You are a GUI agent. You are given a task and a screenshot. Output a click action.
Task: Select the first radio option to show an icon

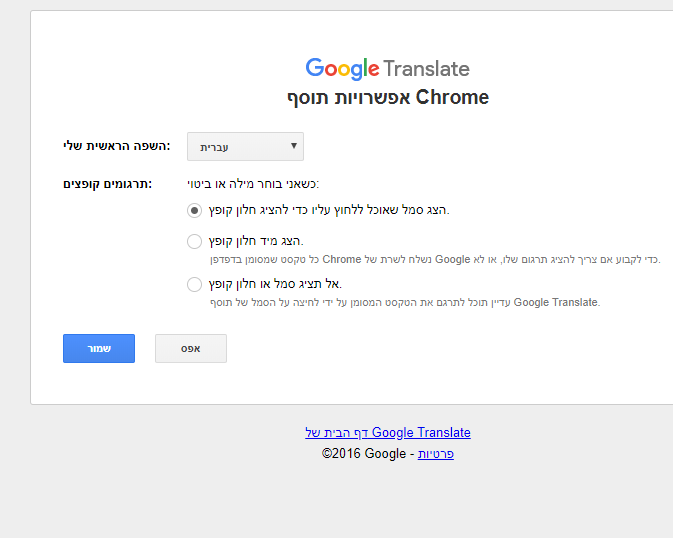click(194, 210)
